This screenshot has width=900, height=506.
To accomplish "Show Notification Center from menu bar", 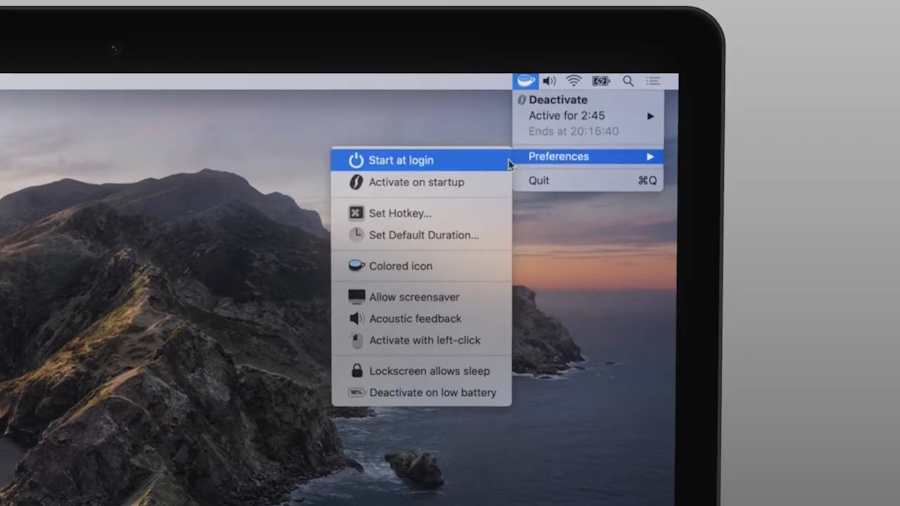I will [653, 81].
